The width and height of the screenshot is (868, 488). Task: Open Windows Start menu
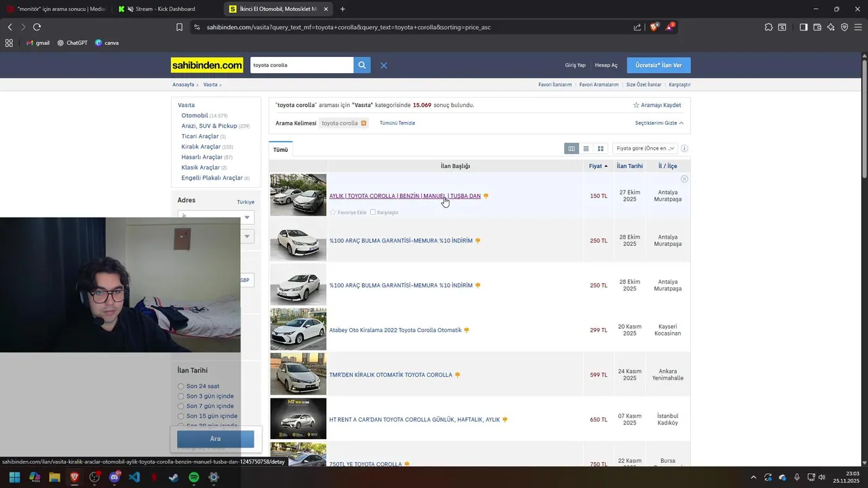[x=14, y=477]
